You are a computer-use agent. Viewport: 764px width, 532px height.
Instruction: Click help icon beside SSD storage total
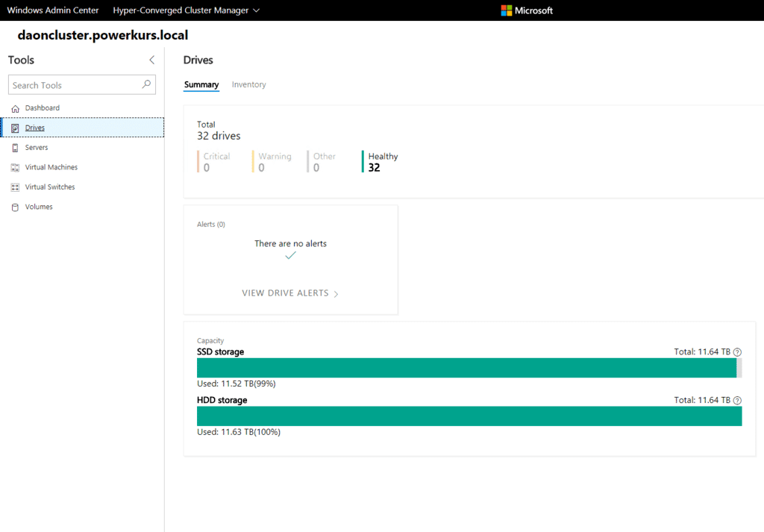(x=737, y=351)
